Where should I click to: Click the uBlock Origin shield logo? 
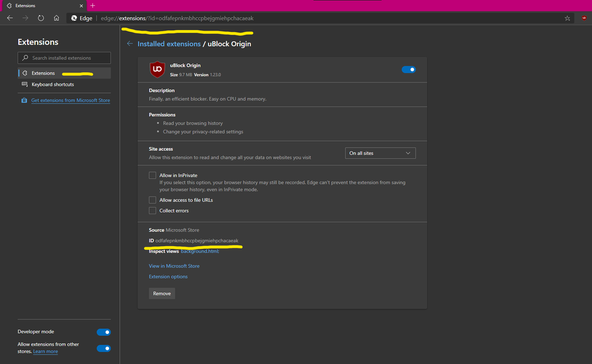coord(158,69)
